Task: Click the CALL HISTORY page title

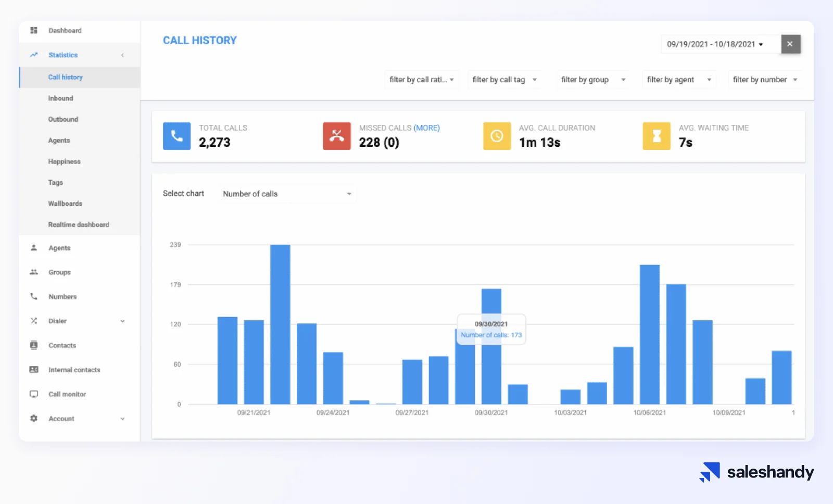Action: pyautogui.click(x=200, y=41)
